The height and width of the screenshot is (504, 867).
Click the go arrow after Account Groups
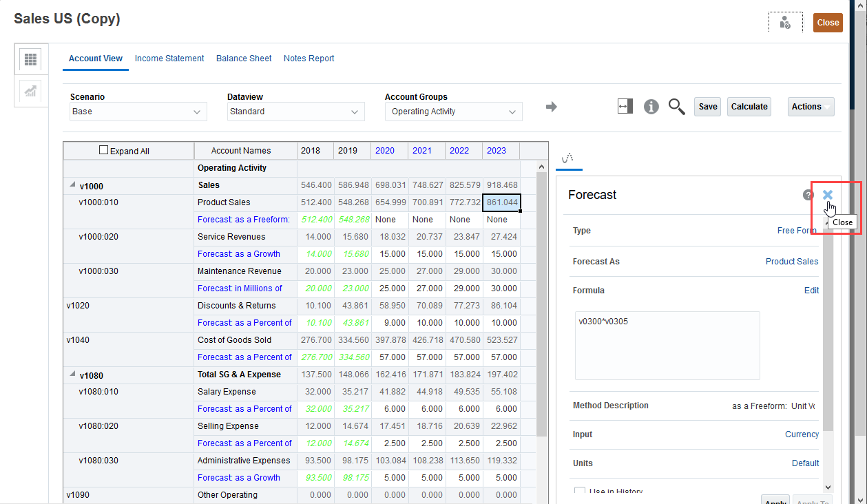pyautogui.click(x=551, y=107)
